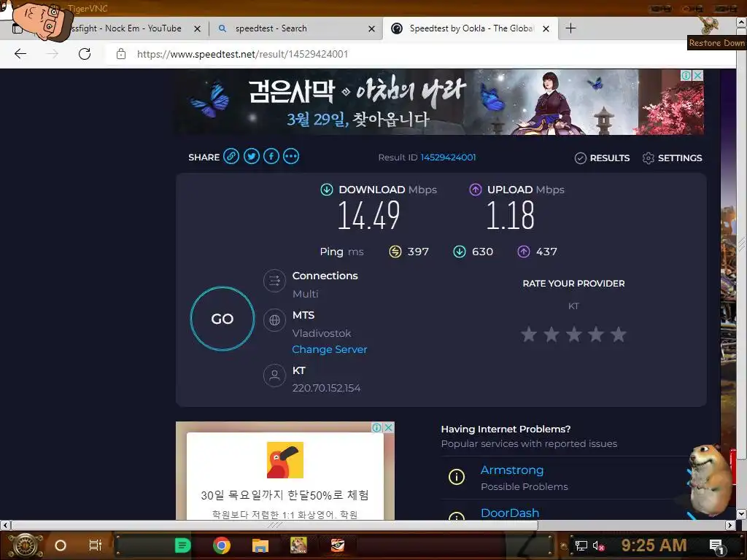Click the download latency icon beside 630
Image resolution: width=747 pixels, height=560 pixels.
[460, 252]
